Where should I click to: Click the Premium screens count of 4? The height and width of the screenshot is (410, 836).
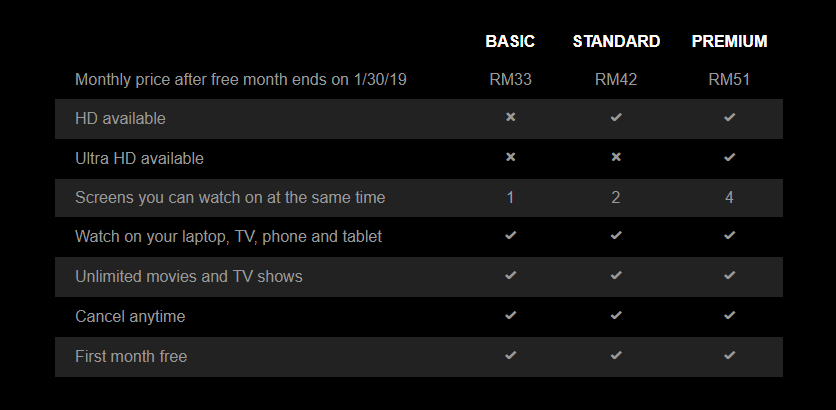coord(729,198)
